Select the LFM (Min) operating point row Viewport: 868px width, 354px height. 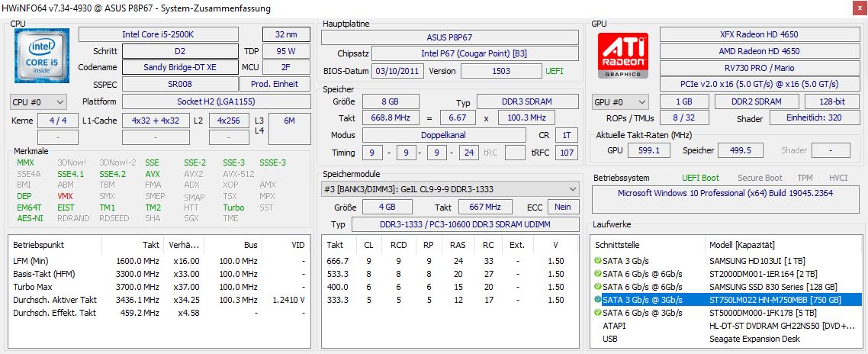pos(159,261)
